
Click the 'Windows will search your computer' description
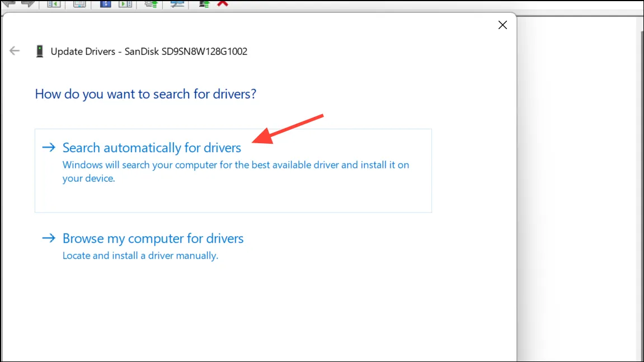tap(236, 171)
